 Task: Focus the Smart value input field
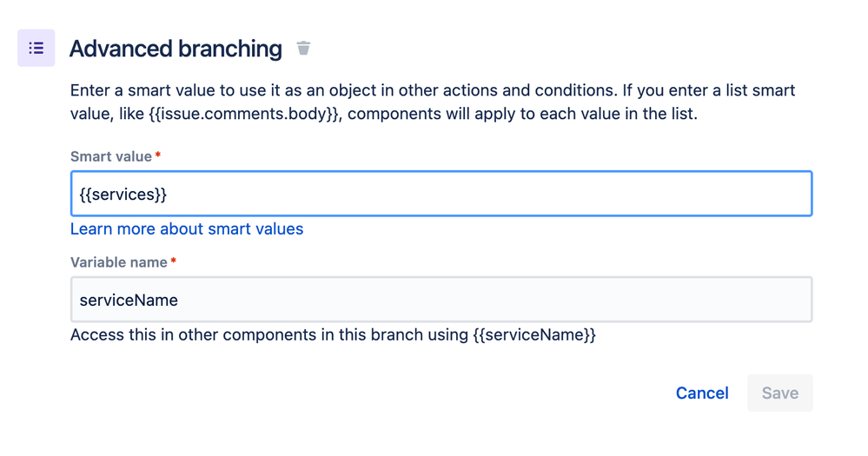click(441, 194)
